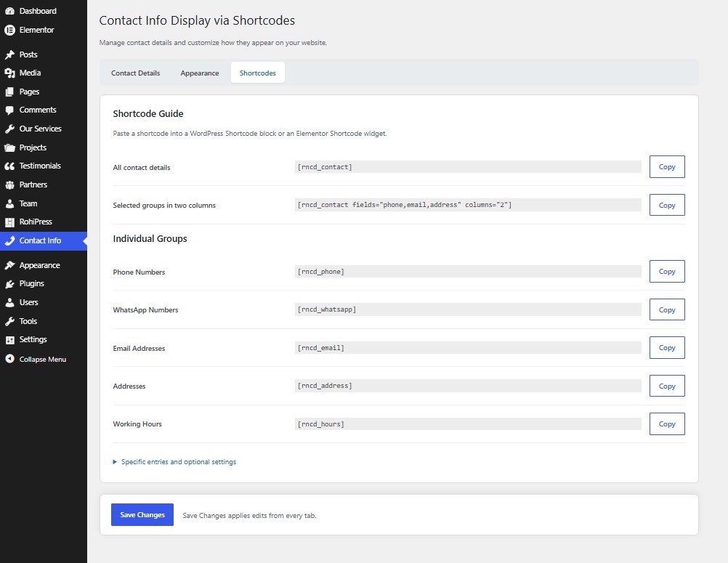Click the [rncd_email] shortcode field
The image size is (728, 563).
[468, 348]
